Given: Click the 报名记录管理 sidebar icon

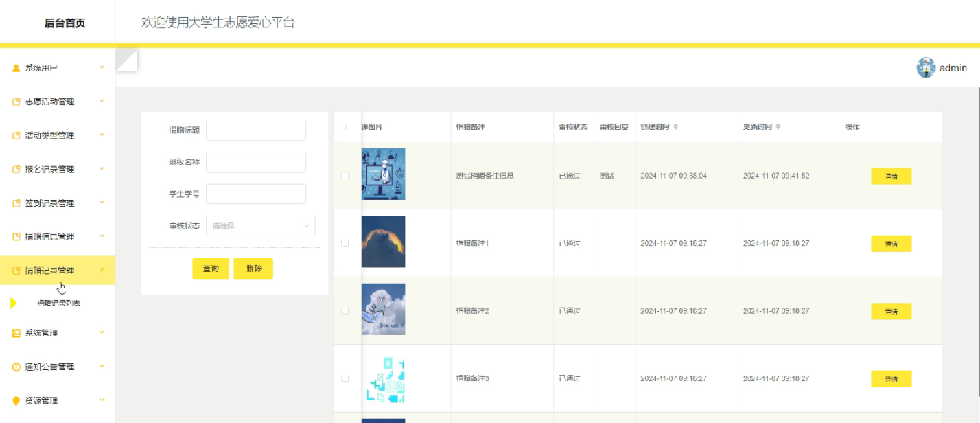Looking at the screenshot, I should [x=16, y=169].
